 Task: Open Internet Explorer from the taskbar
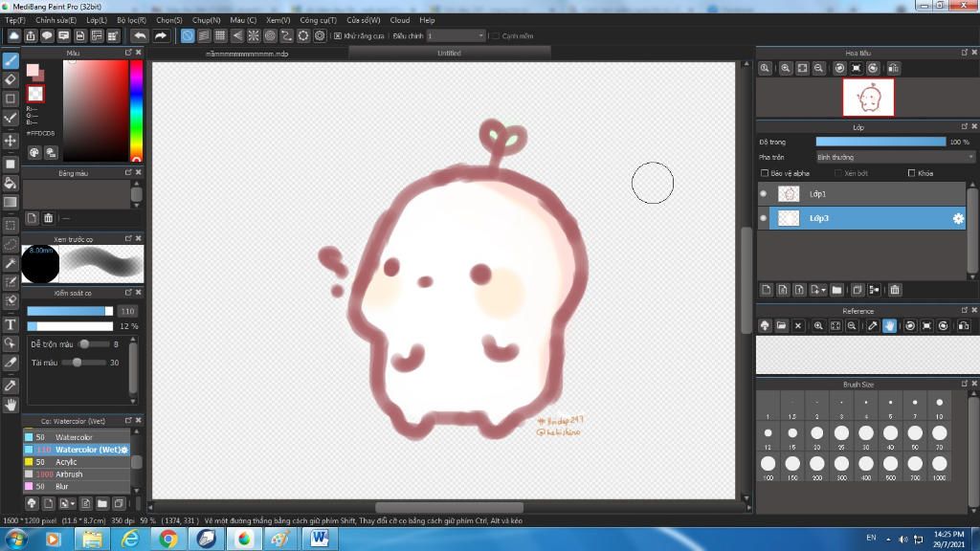(130, 539)
